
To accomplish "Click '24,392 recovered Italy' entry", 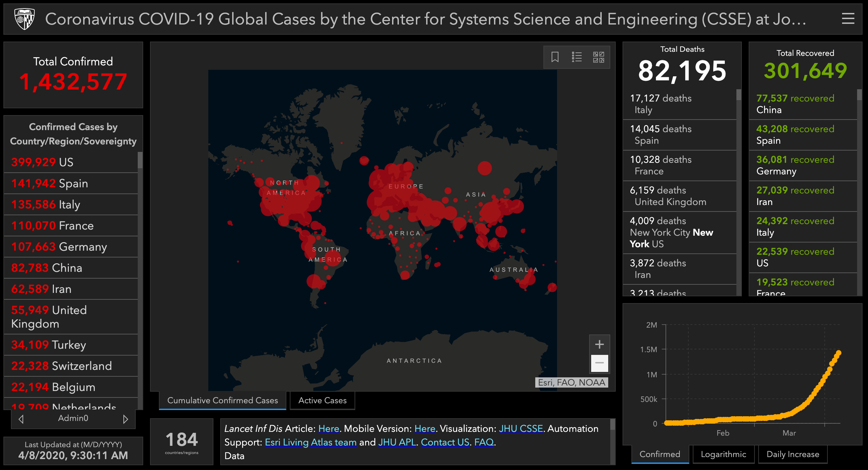I will (x=803, y=227).
